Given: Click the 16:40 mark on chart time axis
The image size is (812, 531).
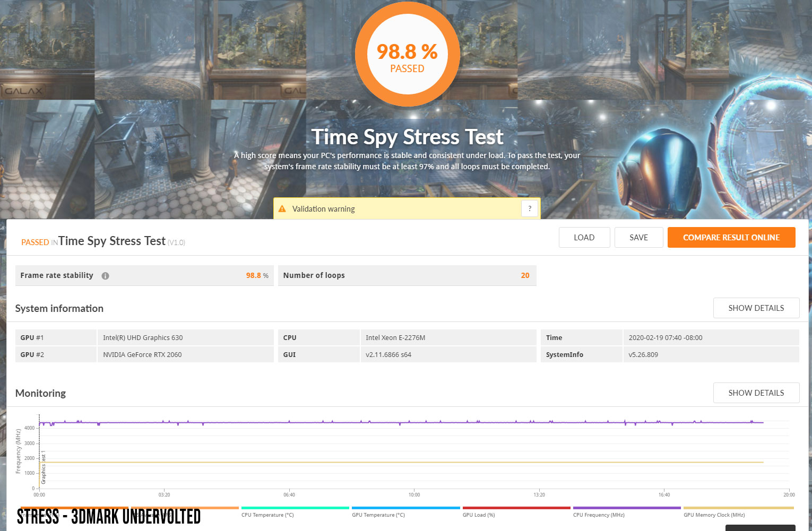Looking at the screenshot, I should coord(664,495).
